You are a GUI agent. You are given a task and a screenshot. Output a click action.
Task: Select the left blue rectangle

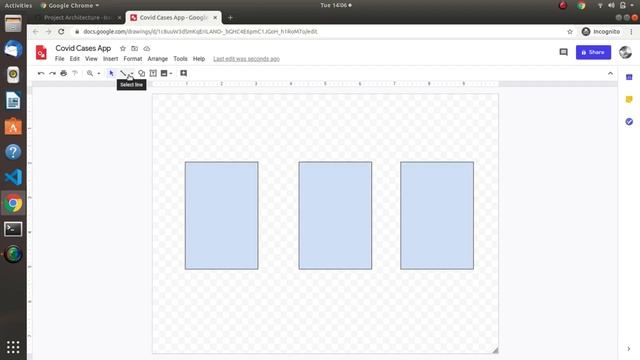pos(221,216)
